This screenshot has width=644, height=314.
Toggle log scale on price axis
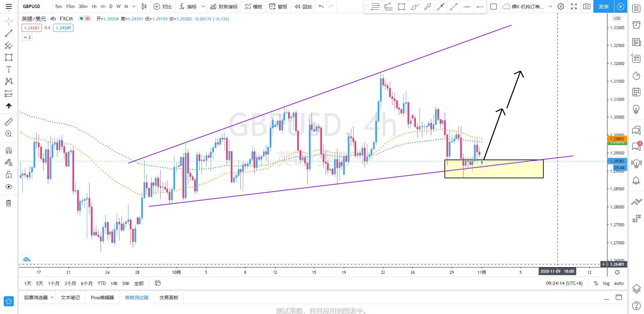click(606, 283)
